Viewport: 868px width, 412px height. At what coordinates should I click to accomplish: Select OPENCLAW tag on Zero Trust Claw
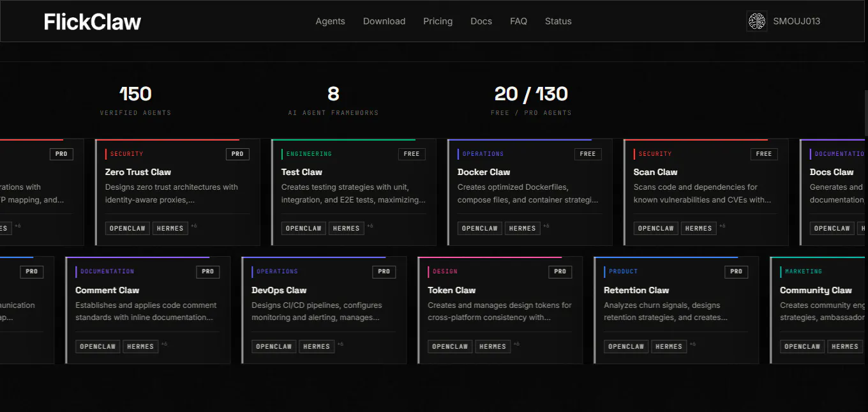128,229
